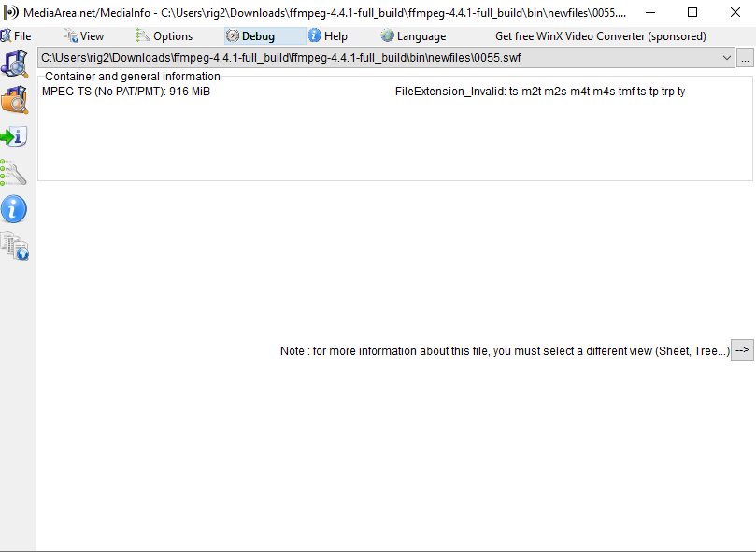Open the Options menu
Viewport: 756px width, 552px height.
click(x=164, y=36)
